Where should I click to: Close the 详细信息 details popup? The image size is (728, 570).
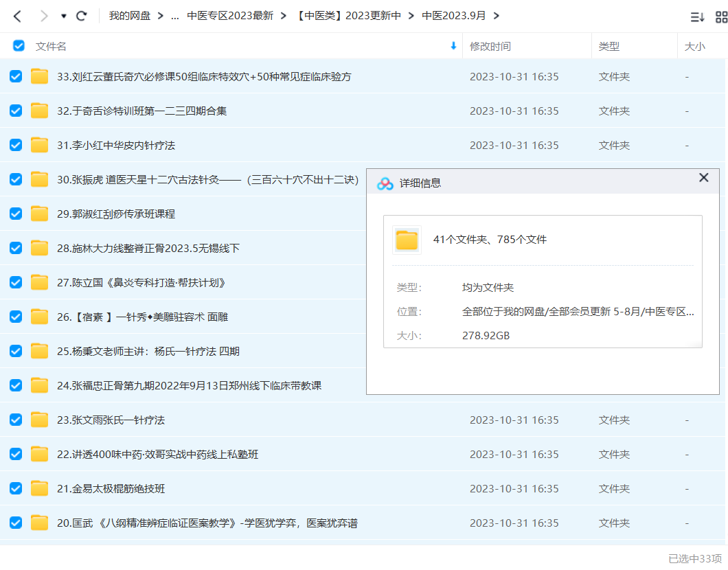coord(703,178)
